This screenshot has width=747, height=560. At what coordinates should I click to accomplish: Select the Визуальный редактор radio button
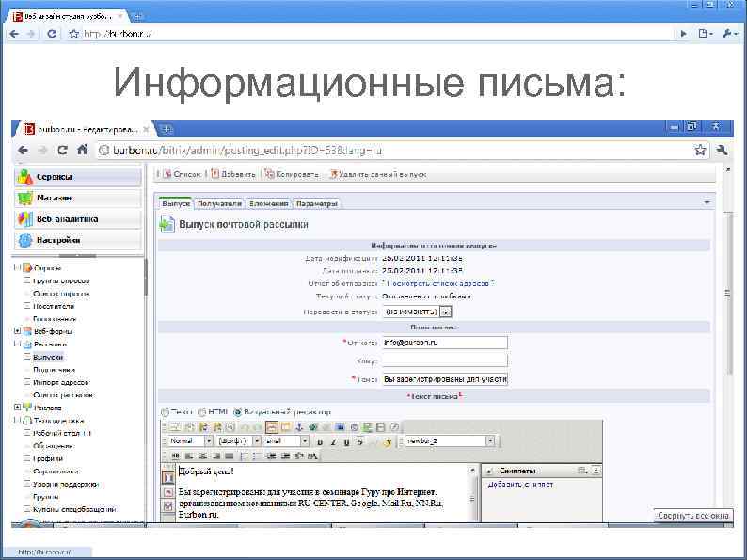pyautogui.click(x=238, y=412)
